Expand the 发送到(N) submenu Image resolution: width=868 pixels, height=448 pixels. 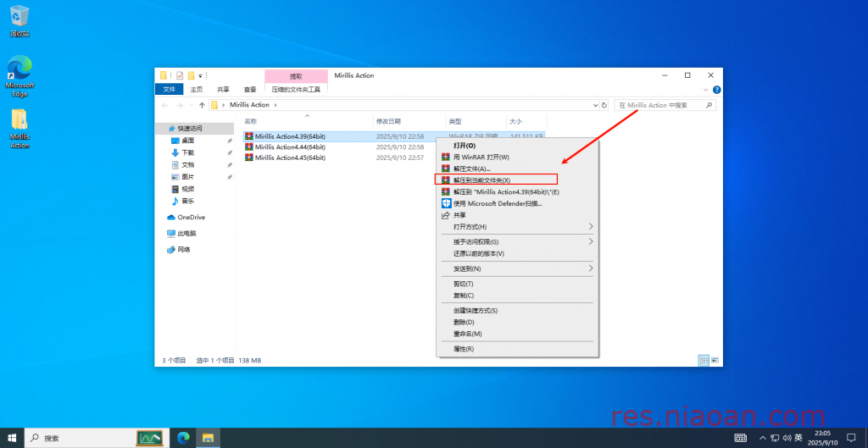click(591, 268)
